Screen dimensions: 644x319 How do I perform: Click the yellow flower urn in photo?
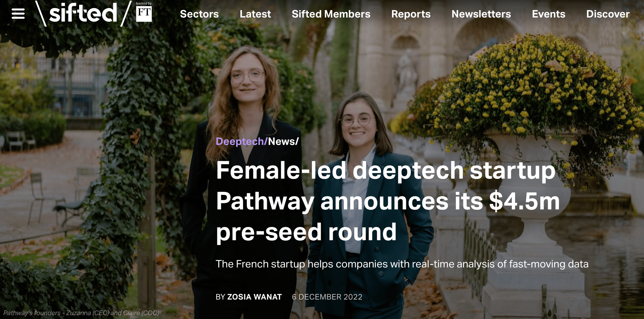click(x=532, y=136)
